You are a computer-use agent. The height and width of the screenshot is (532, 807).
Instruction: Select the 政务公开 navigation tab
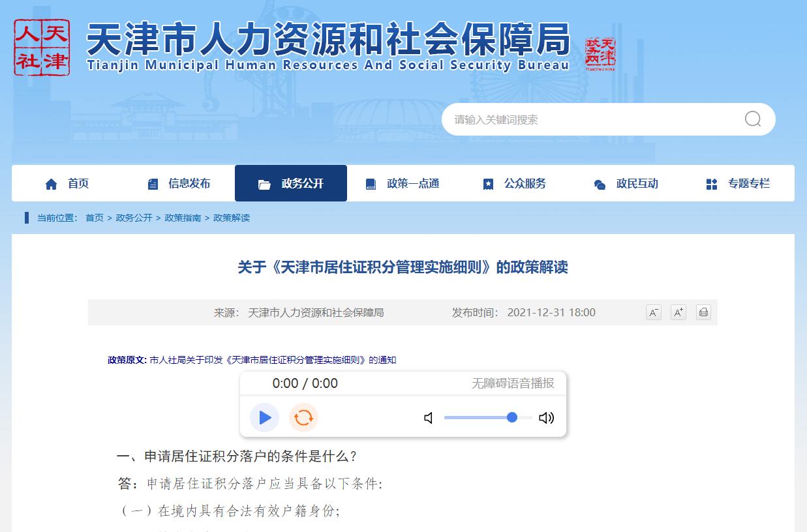[x=291, y=183]
